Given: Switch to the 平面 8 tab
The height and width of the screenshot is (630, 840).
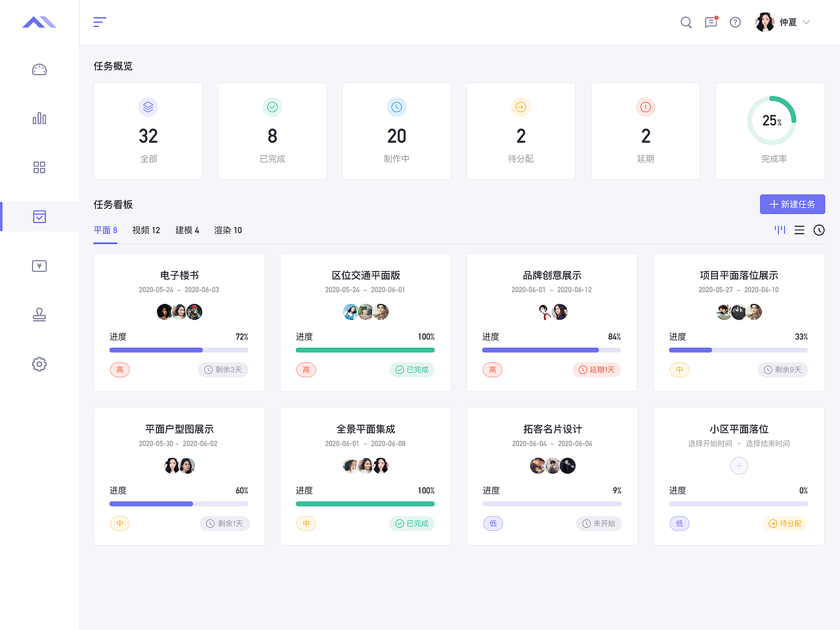Looking at the screenshot, I should [x=106, y=230].
